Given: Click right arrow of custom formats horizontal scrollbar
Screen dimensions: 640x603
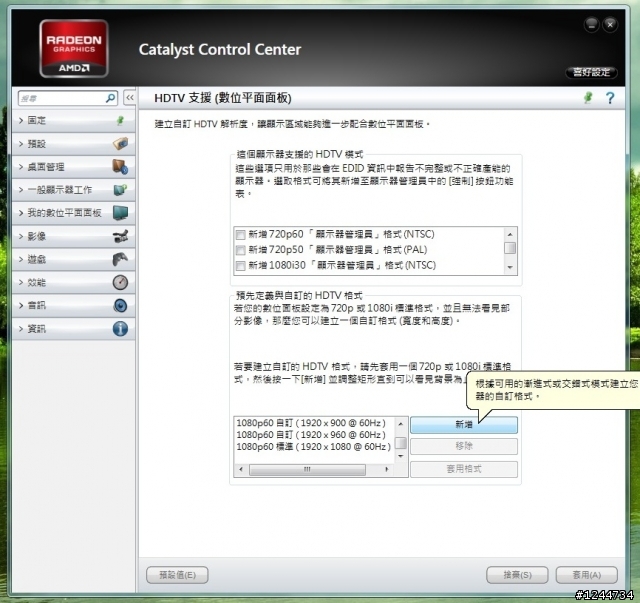Looking at the screenshot, I should [387, 469].
